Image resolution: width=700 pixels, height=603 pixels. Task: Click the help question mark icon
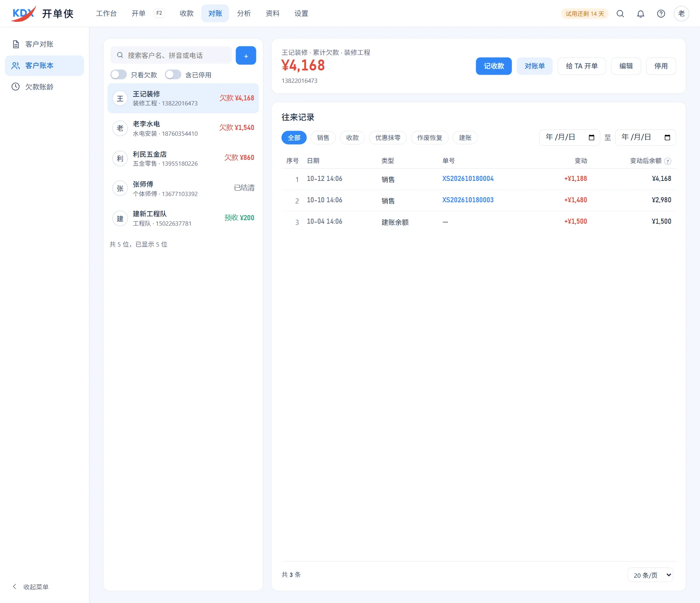pyautogui.click(x=661, y=14)
